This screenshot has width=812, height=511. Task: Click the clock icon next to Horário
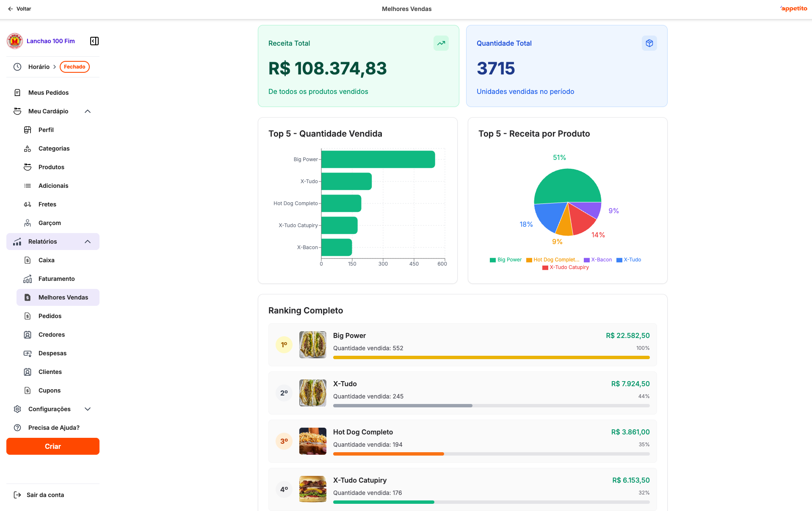[17, 67]
